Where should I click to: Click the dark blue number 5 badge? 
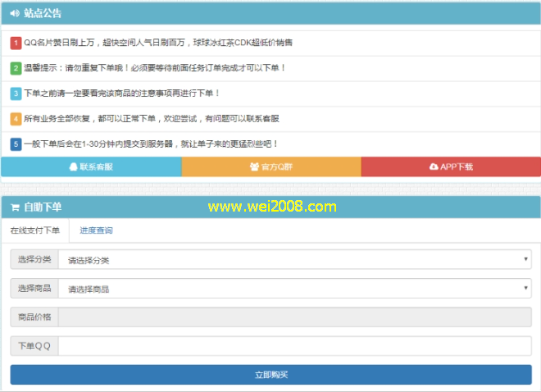(x=16, y=144)
